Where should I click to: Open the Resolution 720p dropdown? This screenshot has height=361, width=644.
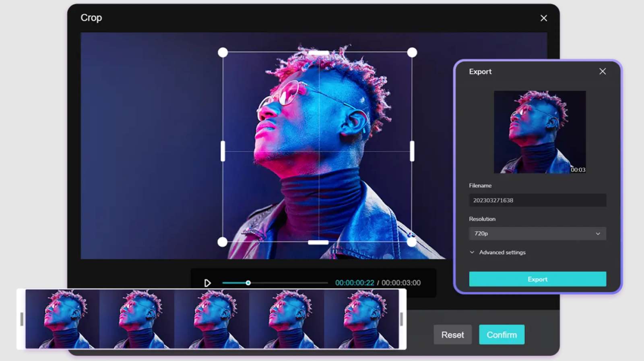click(x=537, y=234)
